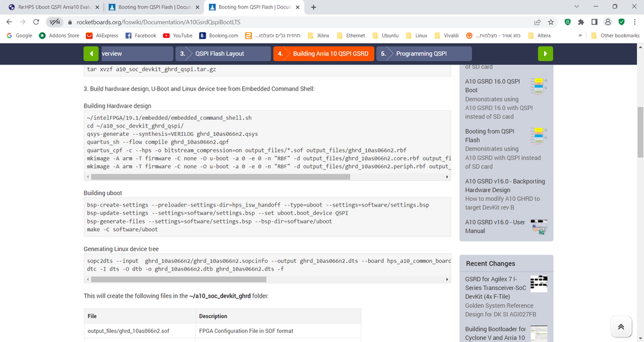This screenshot has width=644, height=342.
Task: Open a new browser tab
Action: pyautogui.click(x=313, y=7)
